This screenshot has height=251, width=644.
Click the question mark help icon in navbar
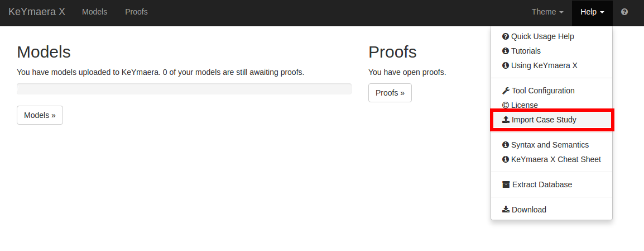point(624,12)
